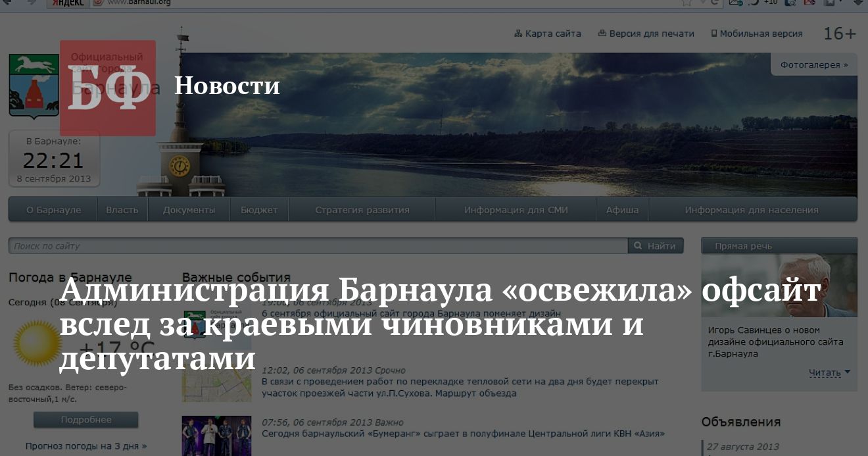Click timestamp 07:56, 06 сентября 2013 Важно
This screenshot has width=868, height=456.
click(x=333, y=422)
